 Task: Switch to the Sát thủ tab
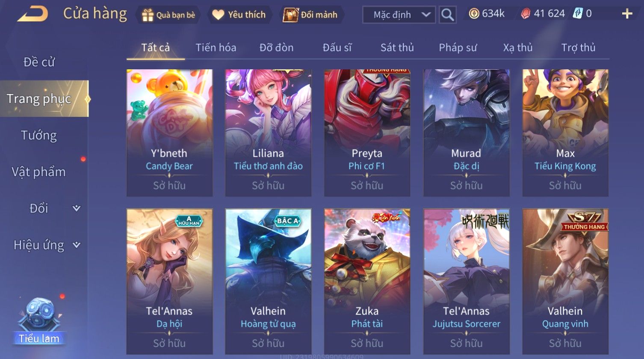[x=397, y=47]
